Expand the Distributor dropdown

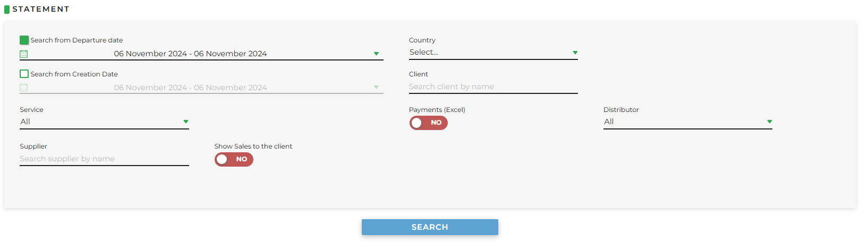(688, 122)
